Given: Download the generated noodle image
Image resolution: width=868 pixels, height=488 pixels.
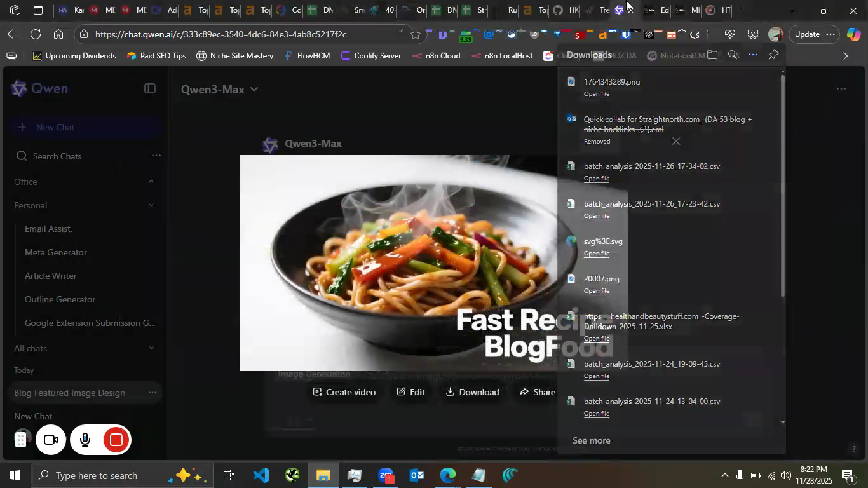Looking at the screenshot, I should pos(472,392).
